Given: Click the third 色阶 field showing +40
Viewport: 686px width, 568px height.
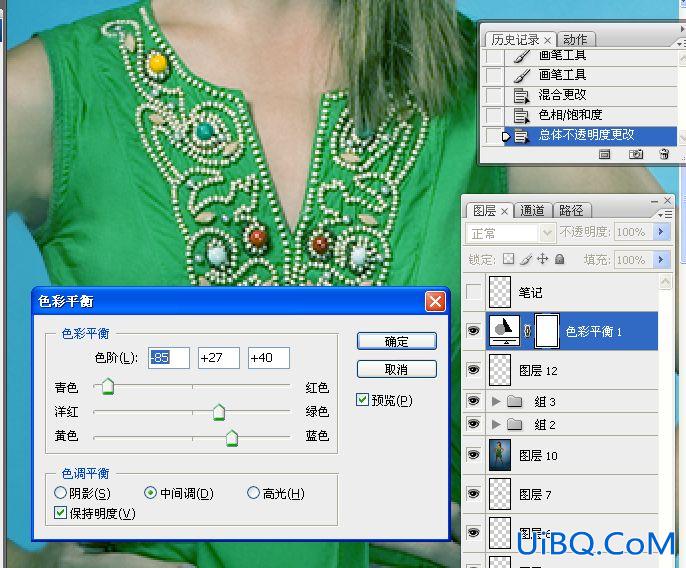Looking at the screenshot, I should click(x=269, y=358).
